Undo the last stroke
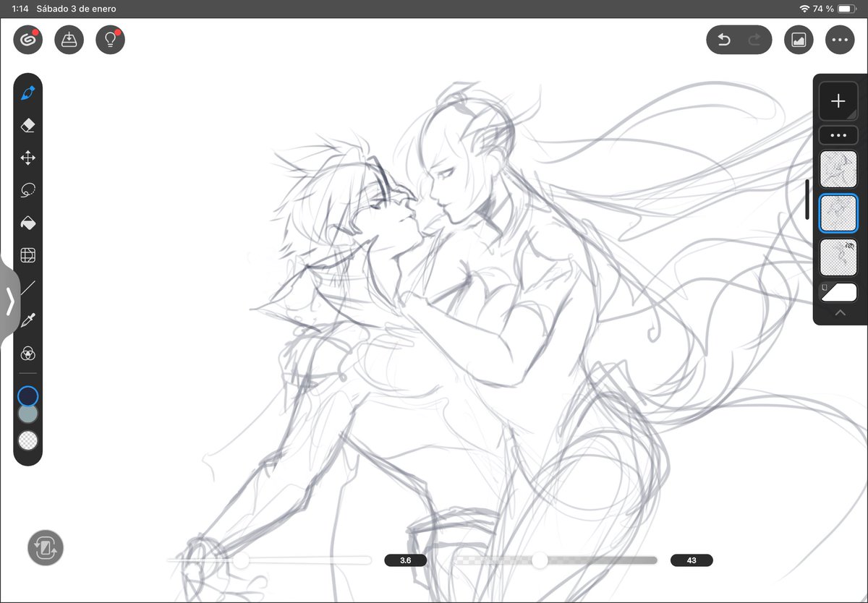 click(726, 40)
